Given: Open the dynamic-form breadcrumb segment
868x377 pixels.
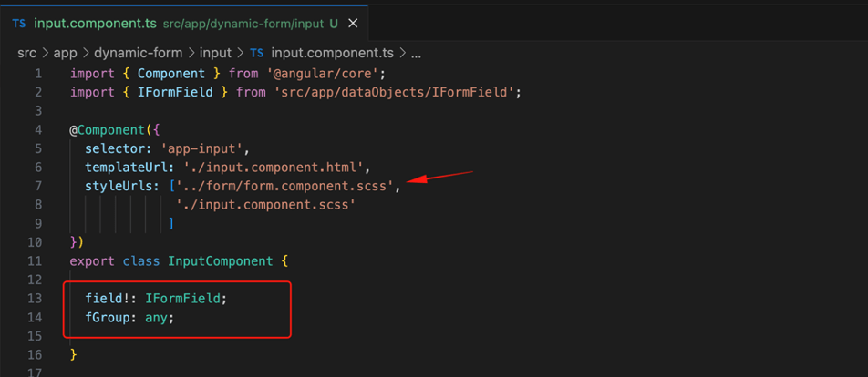Looking at the screenshot, I should [138, 53].
